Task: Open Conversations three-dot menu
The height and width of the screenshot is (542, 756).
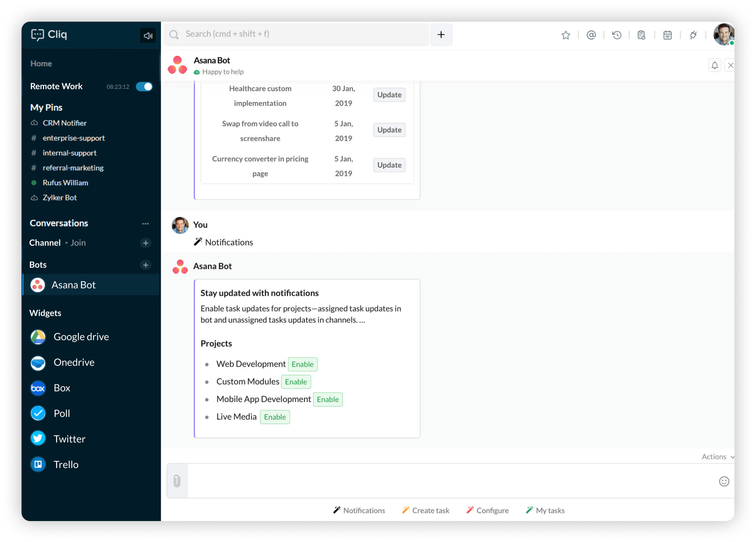Action: point(145,223)
